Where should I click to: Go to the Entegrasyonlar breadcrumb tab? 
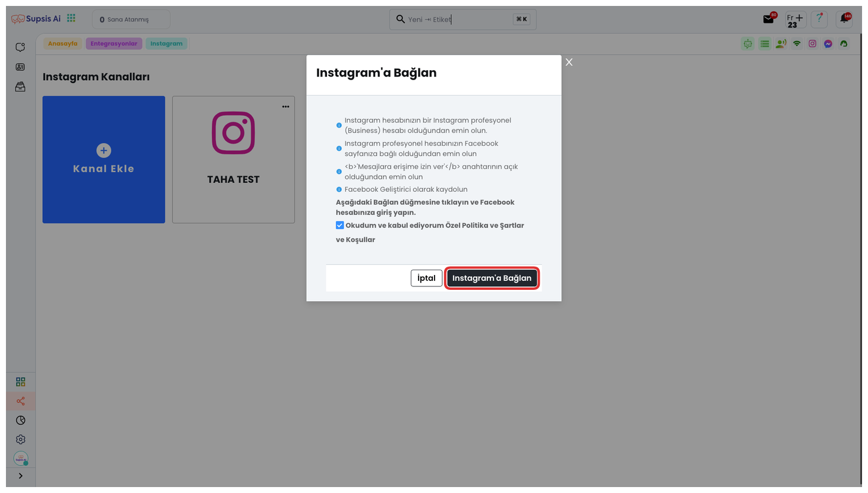tap(114, 43)
